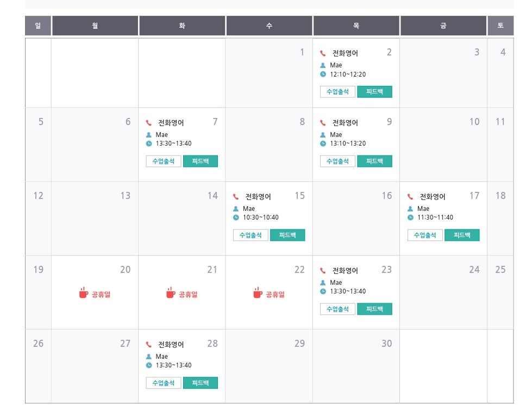Click the phone icon on the 17th

coord(410,197)
